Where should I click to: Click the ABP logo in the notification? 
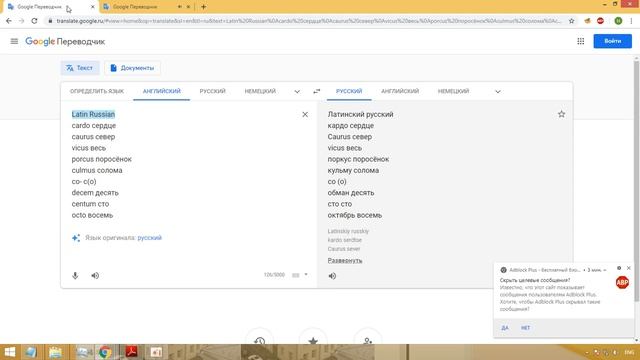pyautogui.click(x=622, y=282)
